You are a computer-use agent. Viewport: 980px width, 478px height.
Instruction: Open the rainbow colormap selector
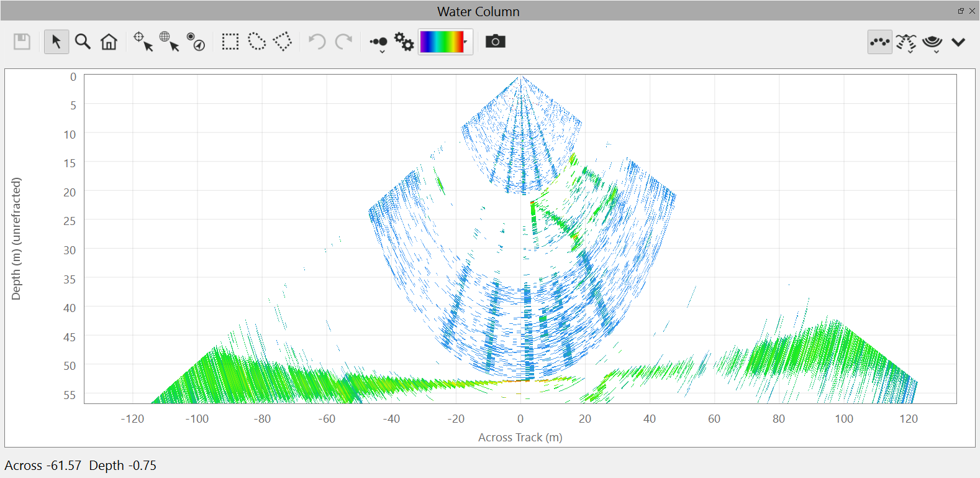pos(445,42)
